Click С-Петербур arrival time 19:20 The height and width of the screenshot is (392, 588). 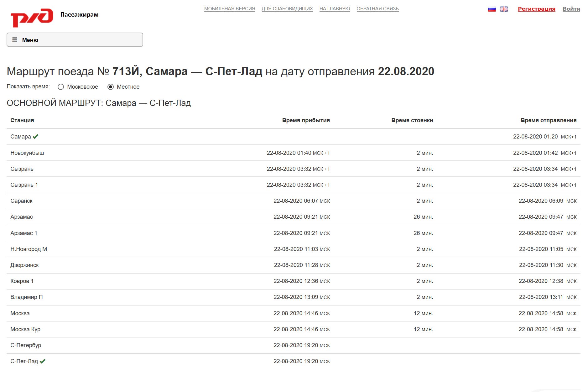click(302, 345)
